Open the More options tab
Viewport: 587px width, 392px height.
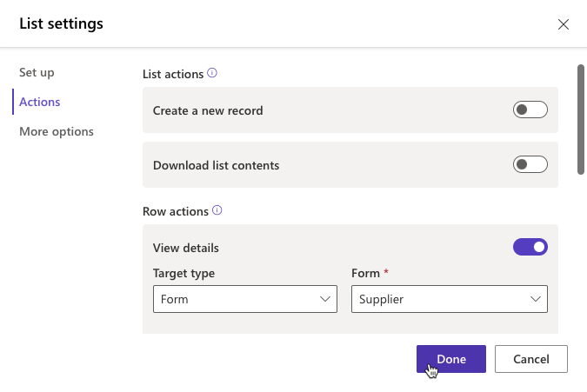[x=57, y=131]
